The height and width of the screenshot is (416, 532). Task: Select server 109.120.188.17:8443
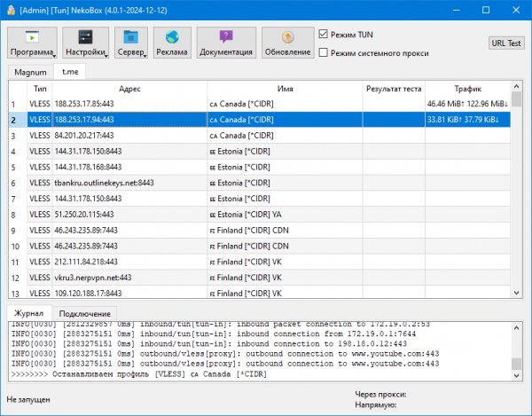259,292
